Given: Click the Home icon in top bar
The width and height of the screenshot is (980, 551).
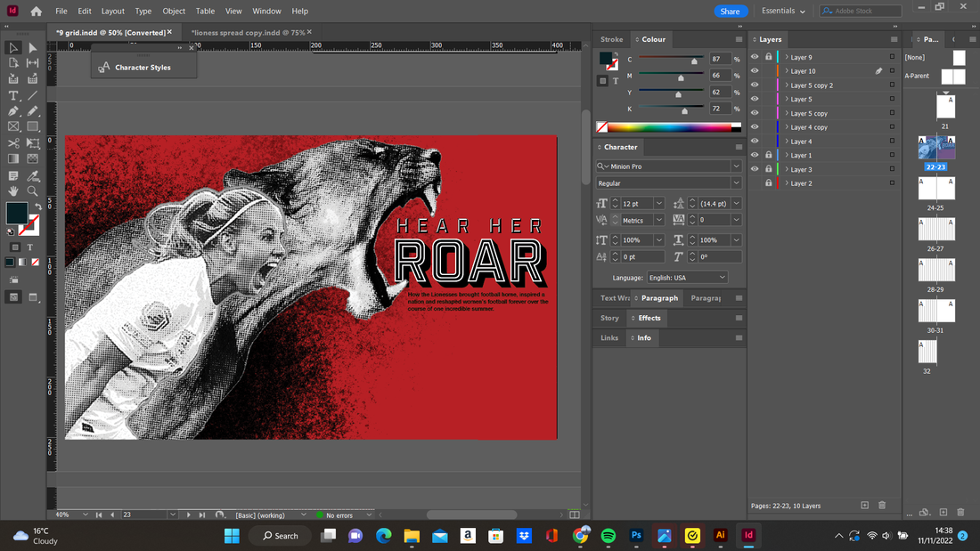Looking at the screenshot, I should (37, 12).
